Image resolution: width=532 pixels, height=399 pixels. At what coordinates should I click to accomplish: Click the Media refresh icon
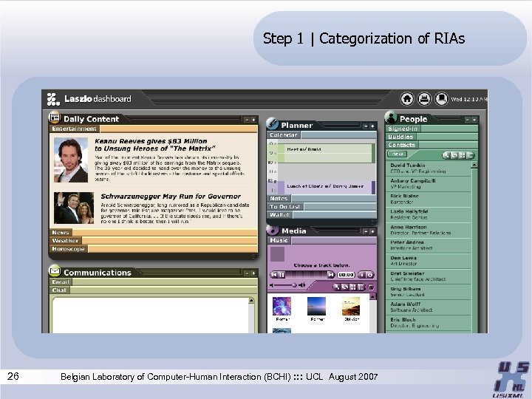point(345,287)
